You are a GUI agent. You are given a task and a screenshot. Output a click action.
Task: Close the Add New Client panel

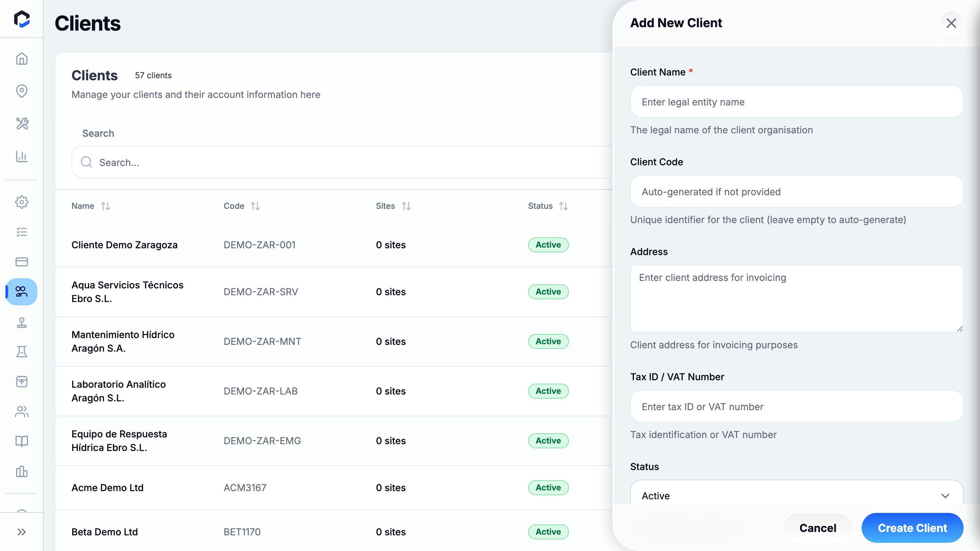pyautogui.click(x=951, y=23)
